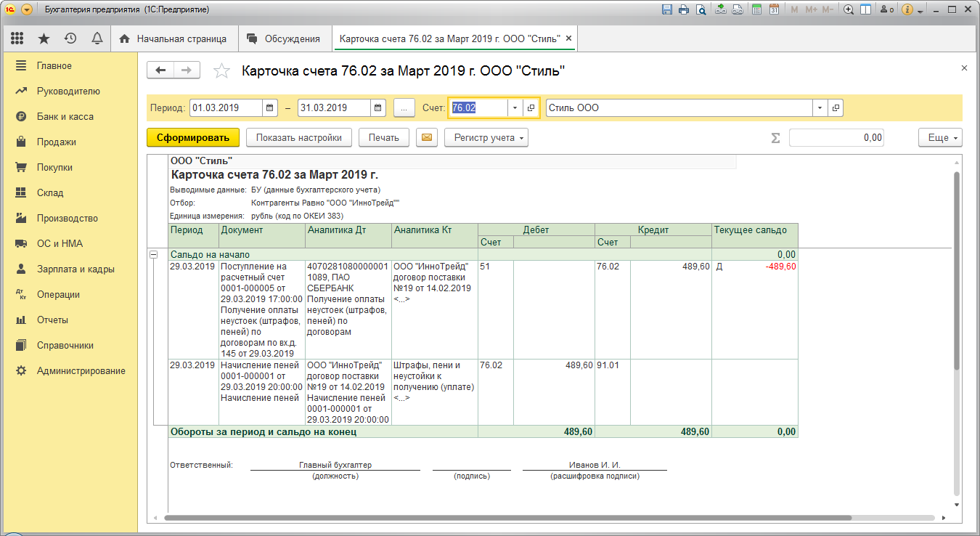Screen dimensions: 980x536
Task: Click the horizontal scrollbar of the report
Action: click(x=508, y=518)
